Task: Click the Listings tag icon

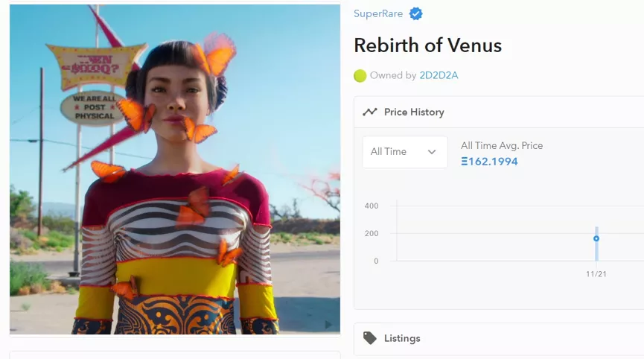Action: (369, 338)
